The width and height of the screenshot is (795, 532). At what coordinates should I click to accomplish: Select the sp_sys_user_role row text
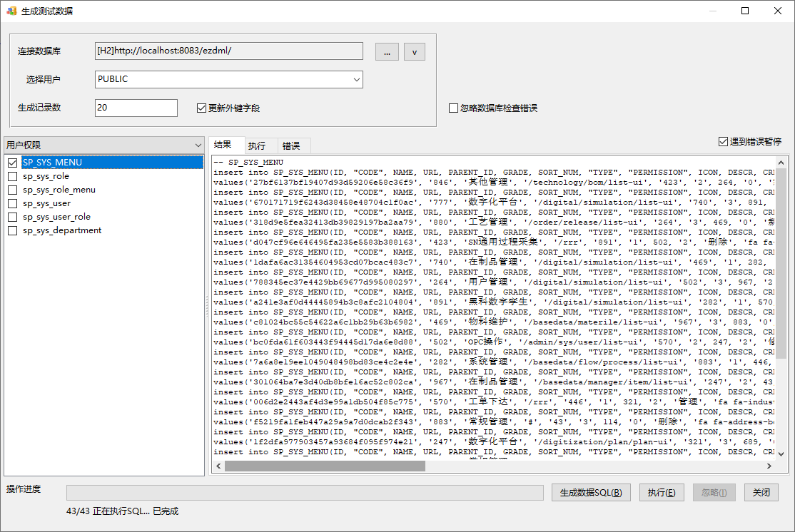pyautogui.click(x=56, y=217)
